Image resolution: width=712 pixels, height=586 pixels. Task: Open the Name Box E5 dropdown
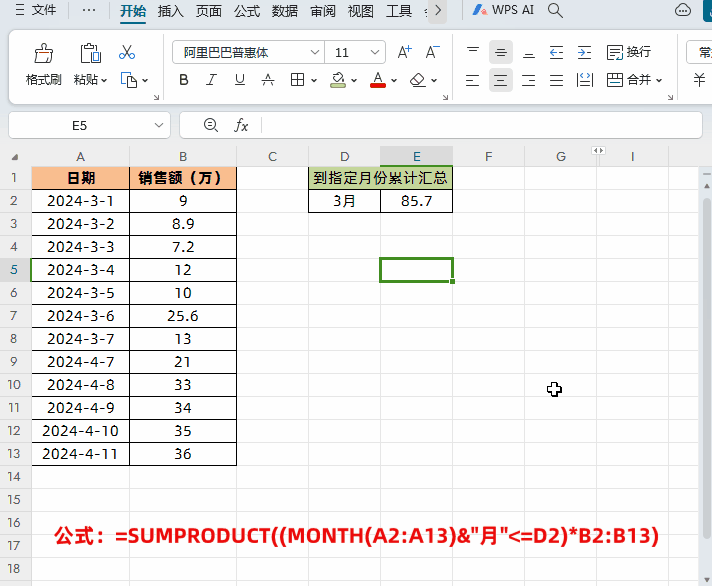click(x=158, y=125)
